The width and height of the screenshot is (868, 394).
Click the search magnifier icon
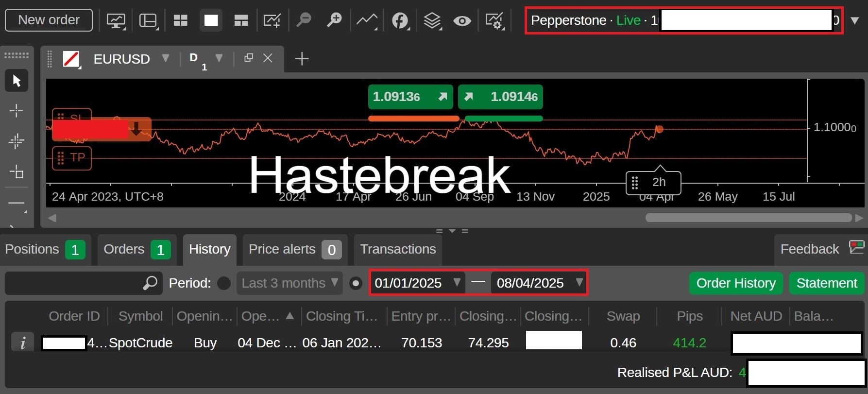pyautogui.click(x=150, y=283)
